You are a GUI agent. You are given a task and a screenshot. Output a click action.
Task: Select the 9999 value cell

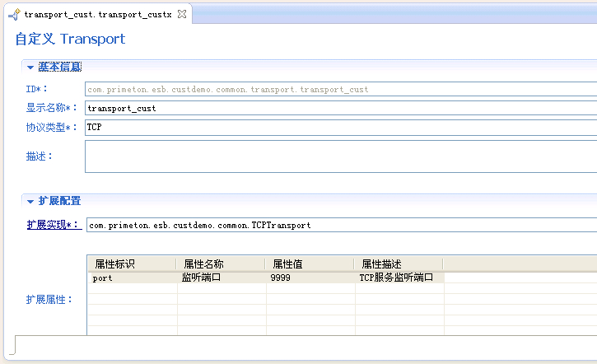(x=310, y=278)
